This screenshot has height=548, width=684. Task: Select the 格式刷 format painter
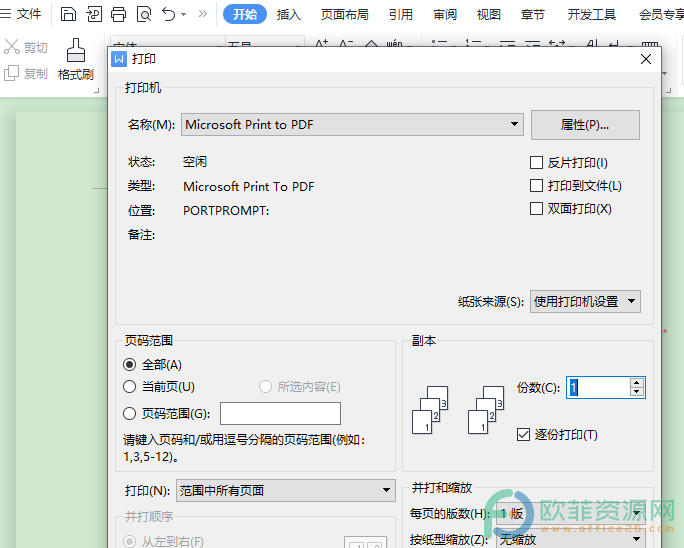click(x=75, y=59)
